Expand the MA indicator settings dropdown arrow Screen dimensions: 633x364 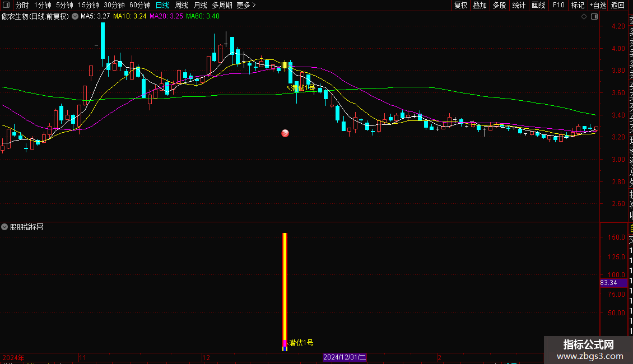pyautogui.click(x=75, y=16)
